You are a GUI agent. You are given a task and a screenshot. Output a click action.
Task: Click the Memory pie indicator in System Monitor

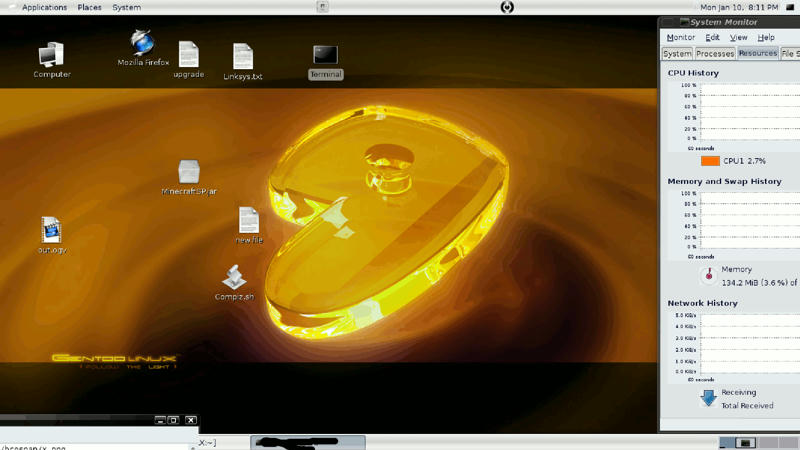(x=709, y=275)
